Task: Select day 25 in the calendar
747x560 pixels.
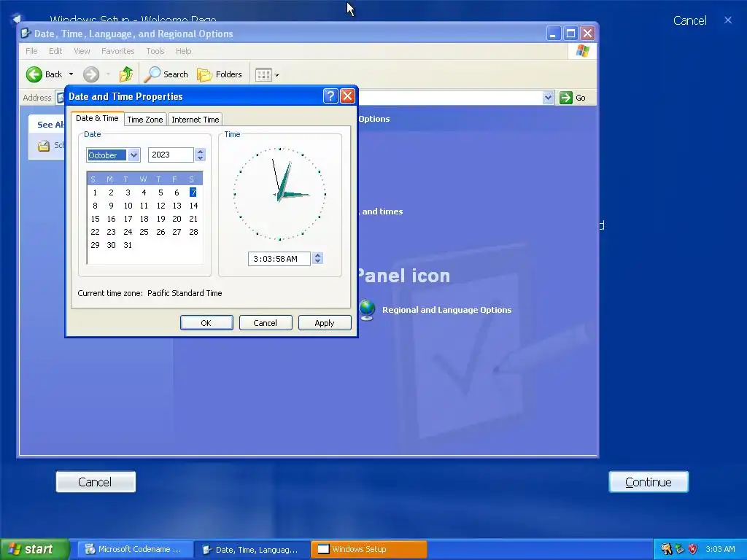Action: [144, 232]
